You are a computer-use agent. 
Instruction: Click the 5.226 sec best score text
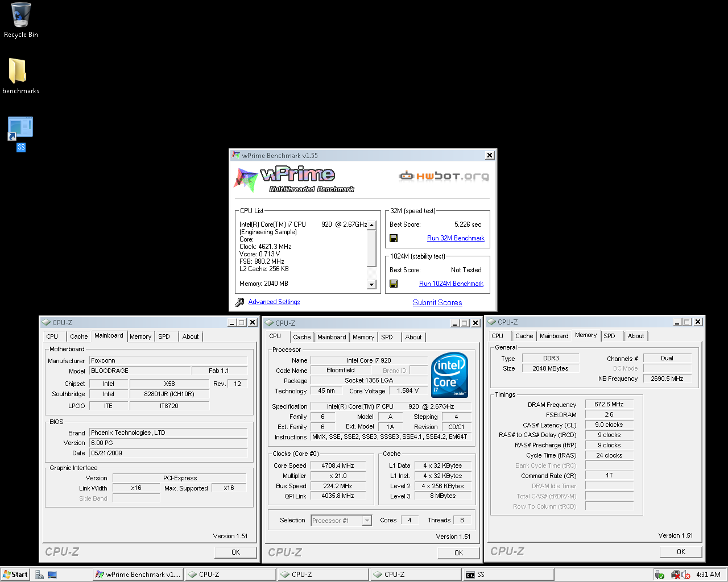tap(468, 225)
